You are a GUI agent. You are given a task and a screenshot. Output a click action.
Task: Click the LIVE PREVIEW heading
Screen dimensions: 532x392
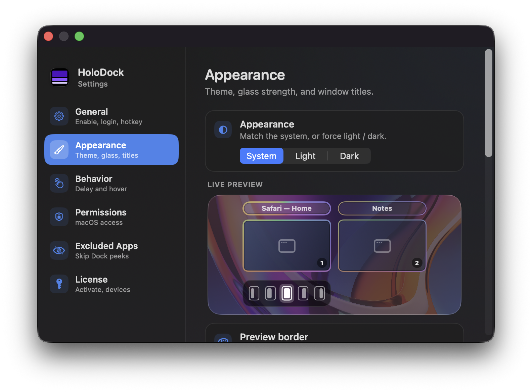pyautogui.click(x=235, y=185)
